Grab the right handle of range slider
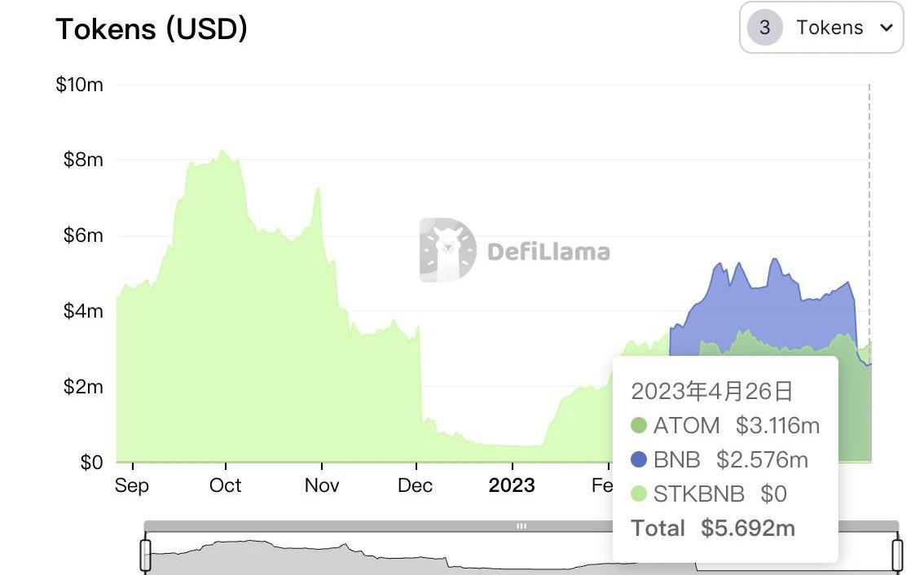This screenshot has width=924, height=575. point(897,554)
